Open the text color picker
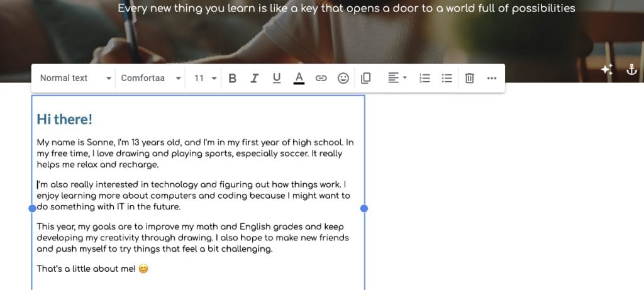Image resolution: width=644 pixels, height=290 pixels. pyautogui.click(x=299, y=78)
